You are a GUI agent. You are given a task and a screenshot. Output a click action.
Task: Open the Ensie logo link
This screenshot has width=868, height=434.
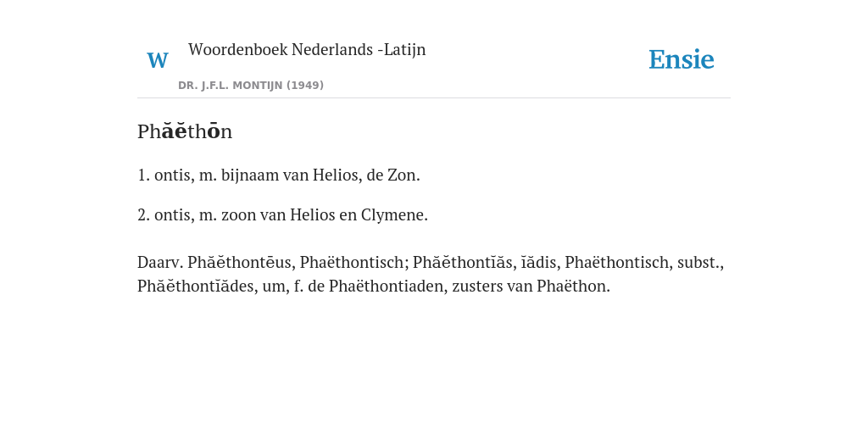681,60
